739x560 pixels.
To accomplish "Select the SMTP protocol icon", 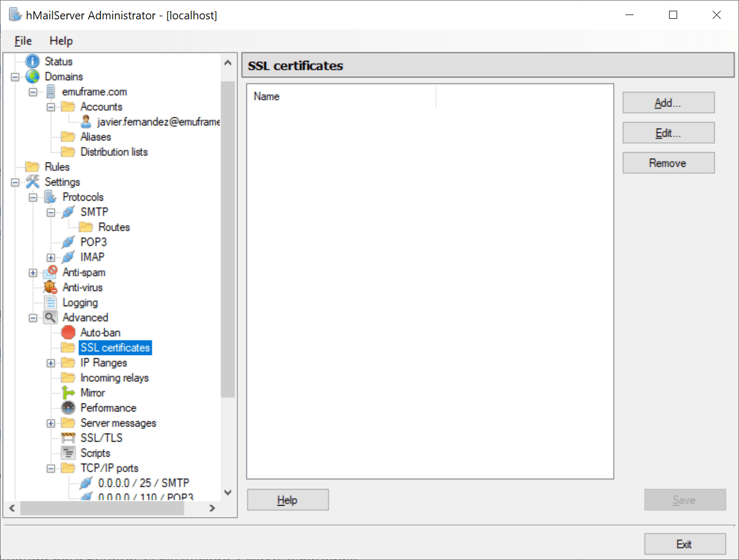I will [x=68, y=212].
